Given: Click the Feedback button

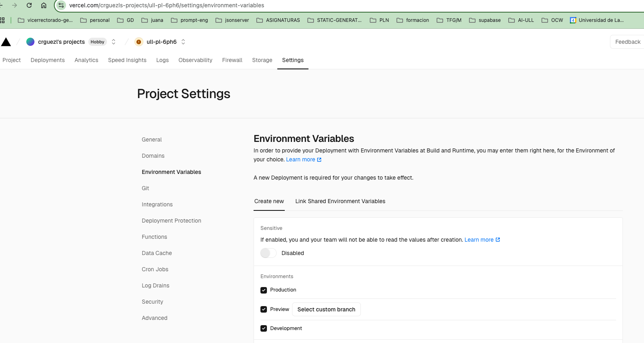Looking at the screenshot, I should (627, 42).
